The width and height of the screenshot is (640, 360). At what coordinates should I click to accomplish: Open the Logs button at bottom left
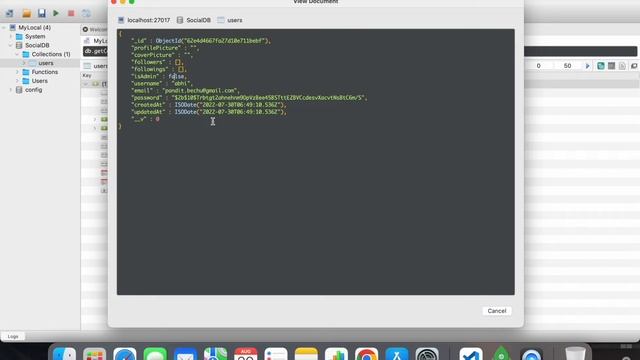tap(13, 337)
